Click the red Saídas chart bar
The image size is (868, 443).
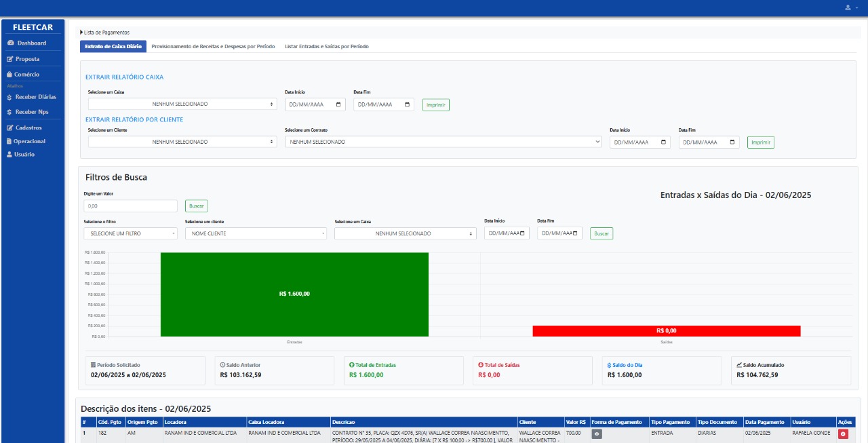tap(667, 331)
